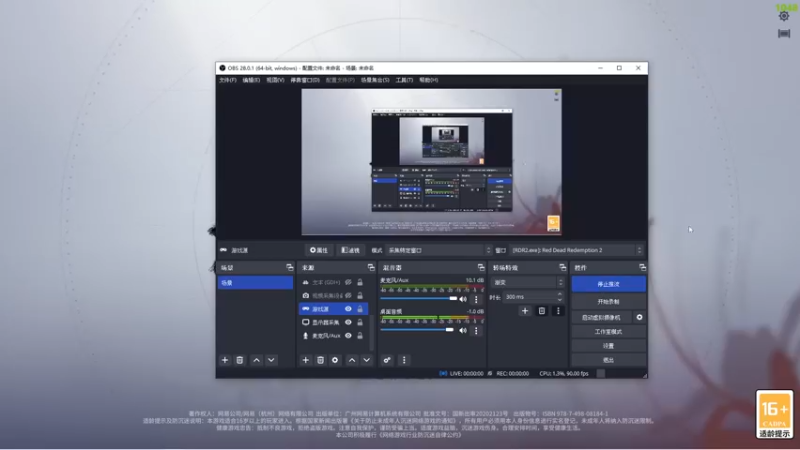The width and height of the screenshot is (800, 450).
Task: Hide the 游戏源 source with its eye toggle
Action: 348,309
